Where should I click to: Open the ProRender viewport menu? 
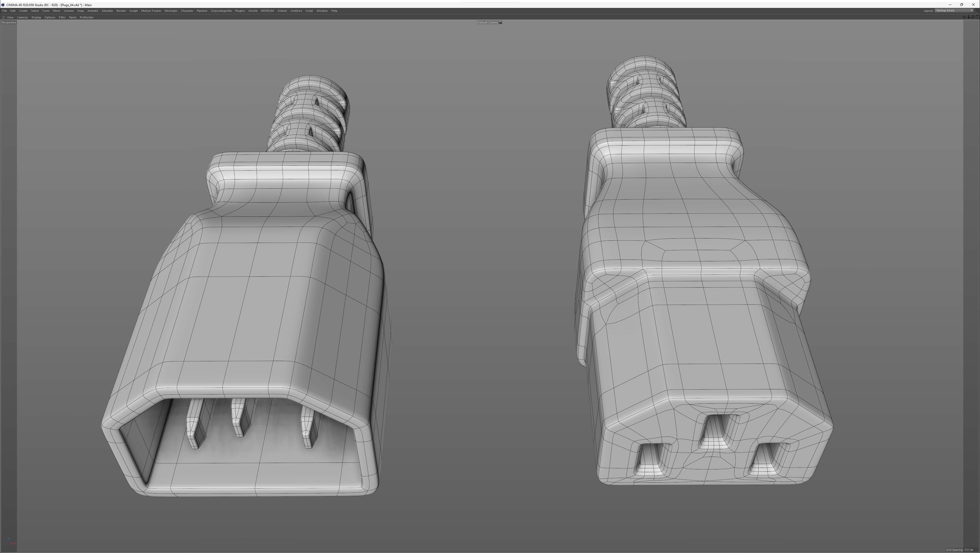[86, 17]
